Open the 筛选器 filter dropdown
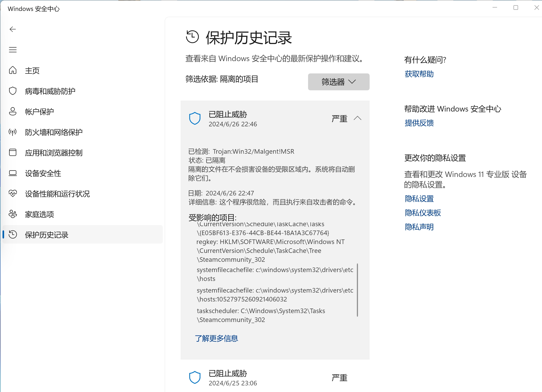542x392 pixels. [339, 82]
